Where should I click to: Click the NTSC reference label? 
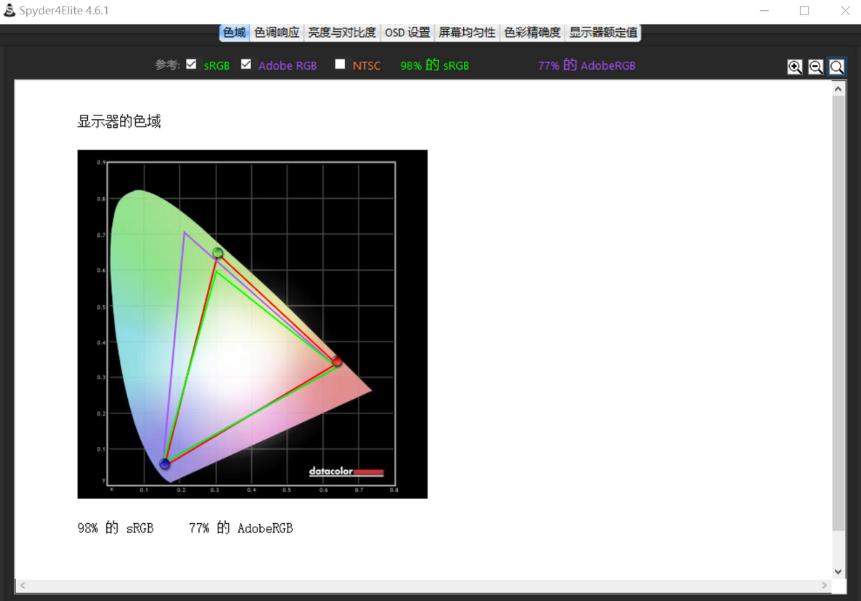tap(366, 66)
